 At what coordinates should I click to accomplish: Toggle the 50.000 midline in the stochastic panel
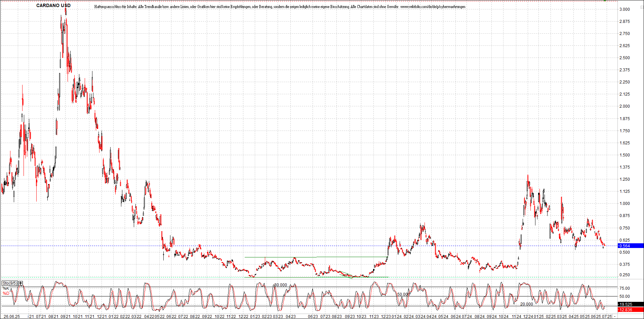point(403,294)
